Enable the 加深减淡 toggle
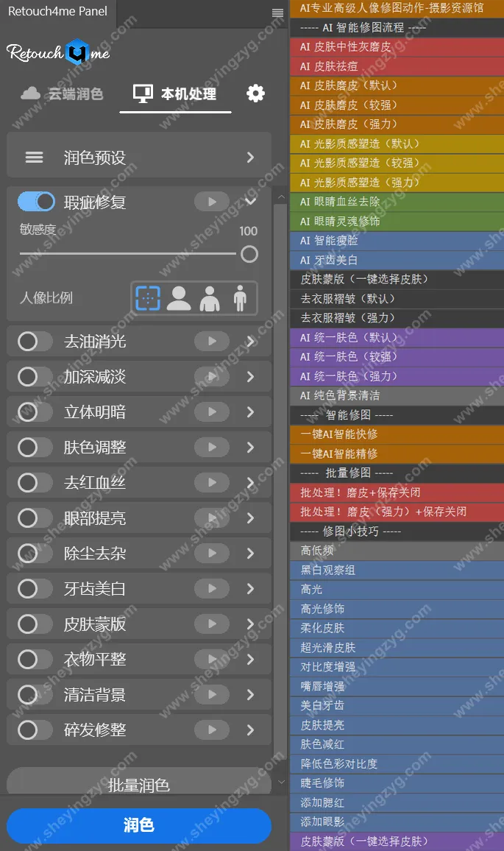This screenshot has width=504, height=851. click(35, 377)
